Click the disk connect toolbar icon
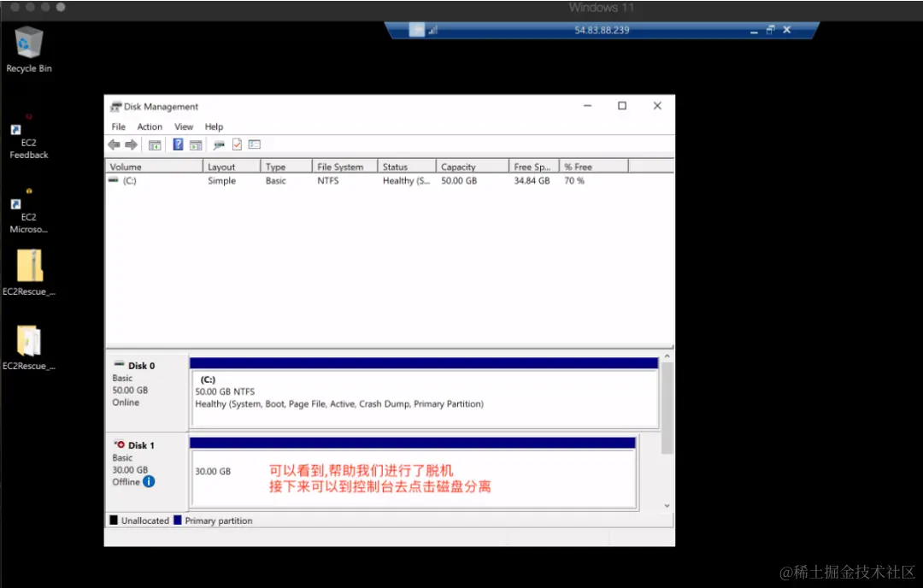 (x=219, y=144)
